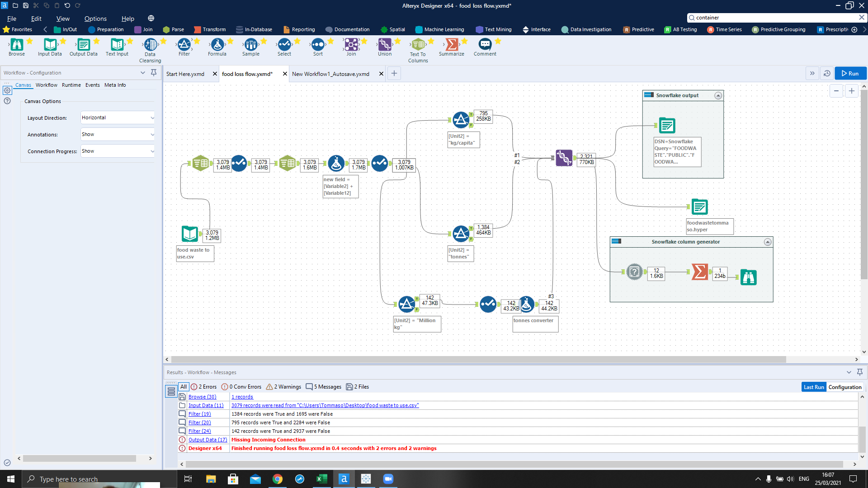Show only Warnings in results
Image resolution: width=868 pixels, height=488 pixels.
283,387
